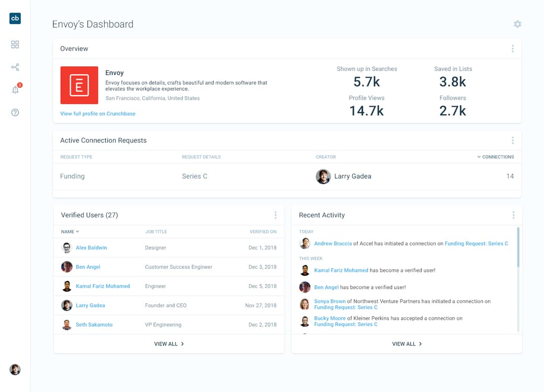Open the connections share icon in sidebar
This screenshot has height=392, width=544.
tap(15, 67)
